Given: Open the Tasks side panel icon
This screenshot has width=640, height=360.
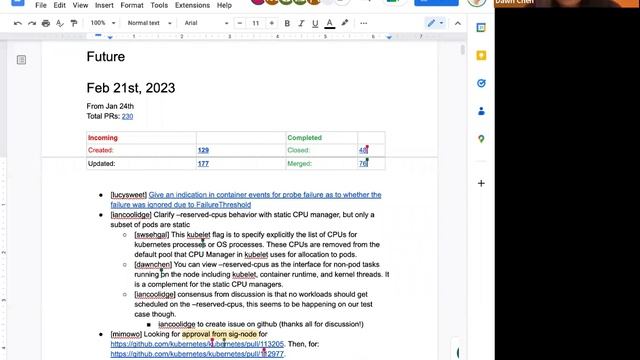Looking at the screenshot, I should pos(481,83).
